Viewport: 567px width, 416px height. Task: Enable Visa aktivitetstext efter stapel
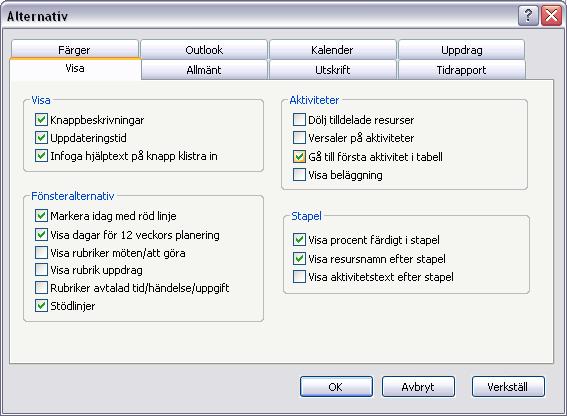[x=299, y=277]
